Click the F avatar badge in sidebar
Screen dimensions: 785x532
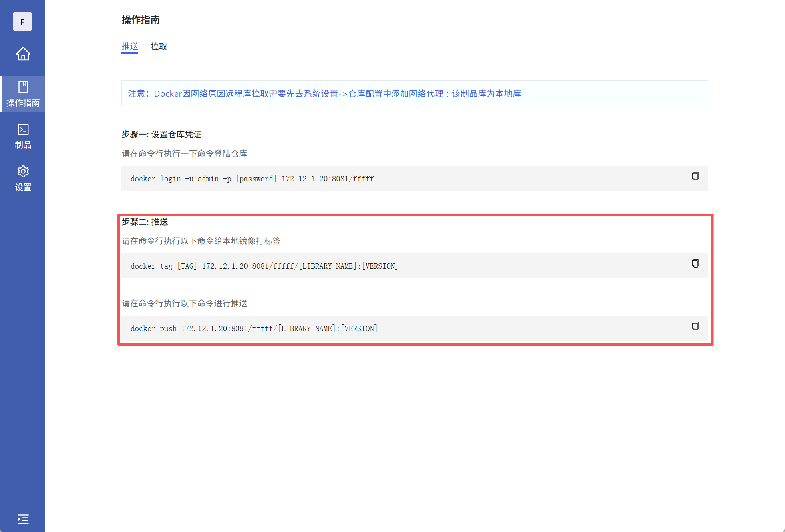[22, 22]
